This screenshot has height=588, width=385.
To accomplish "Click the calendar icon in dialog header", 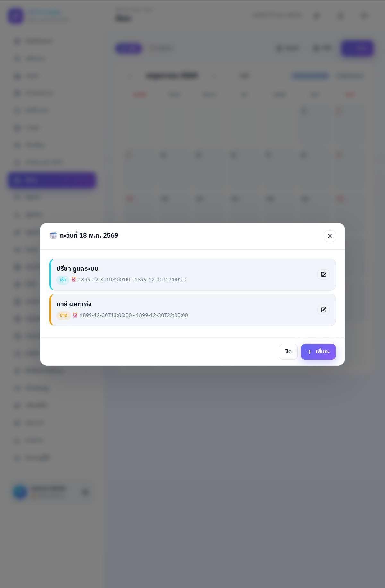I will click(54, 235).
